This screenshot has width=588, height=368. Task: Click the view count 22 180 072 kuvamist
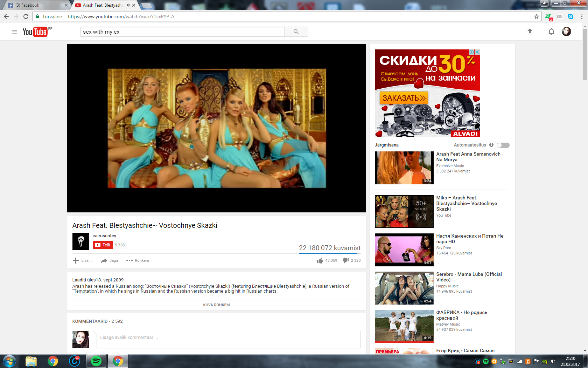pos(330,248)
